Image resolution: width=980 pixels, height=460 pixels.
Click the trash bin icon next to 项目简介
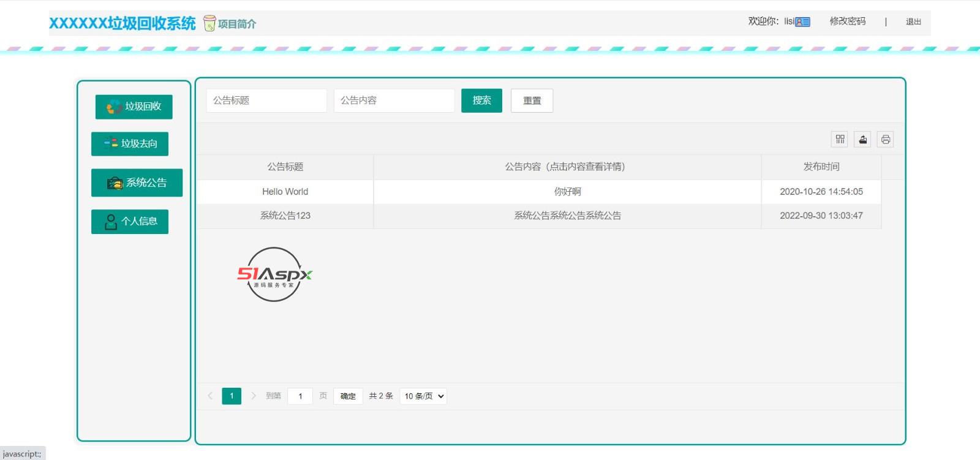(x=209, y=23)
